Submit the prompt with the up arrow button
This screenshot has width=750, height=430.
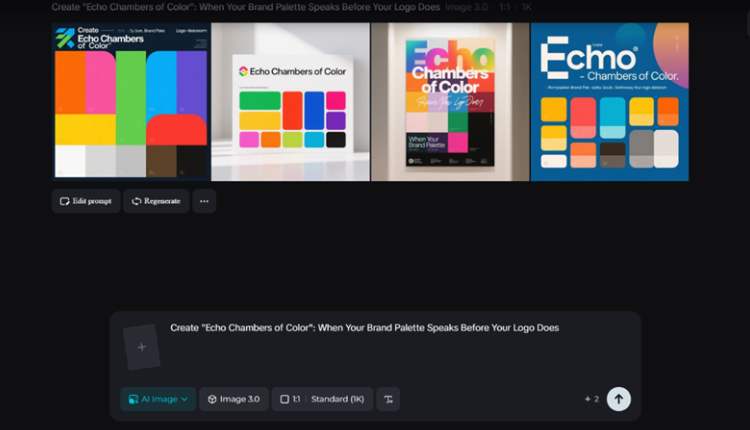(618, 399)
